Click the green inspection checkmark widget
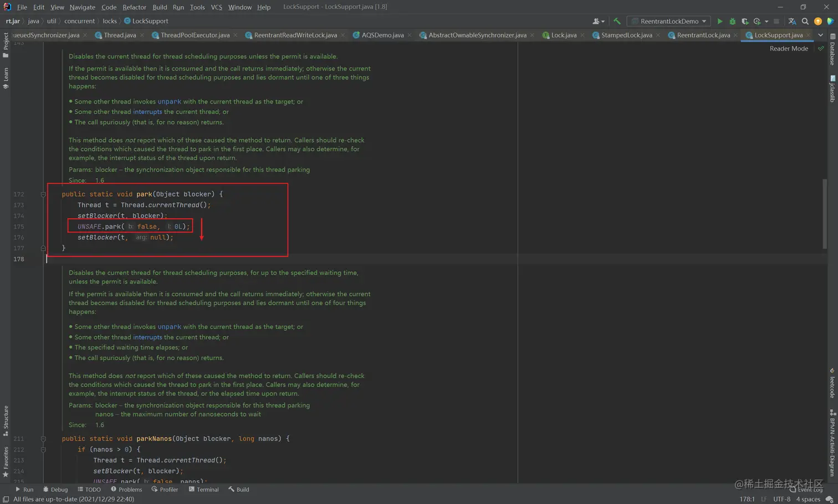The height and width of the screenshot is (504, 838). (821, 48)
